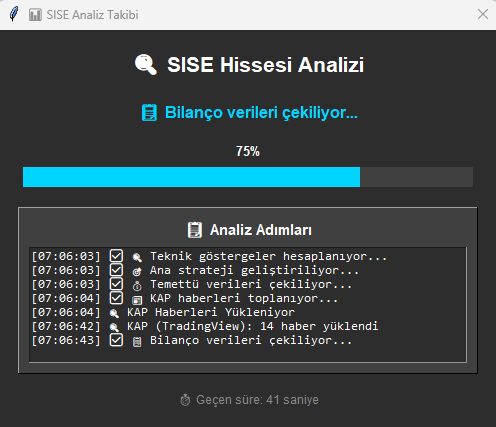Toggle the checkbox on the 07:06:43 Bilanço line

coord(116,340)
